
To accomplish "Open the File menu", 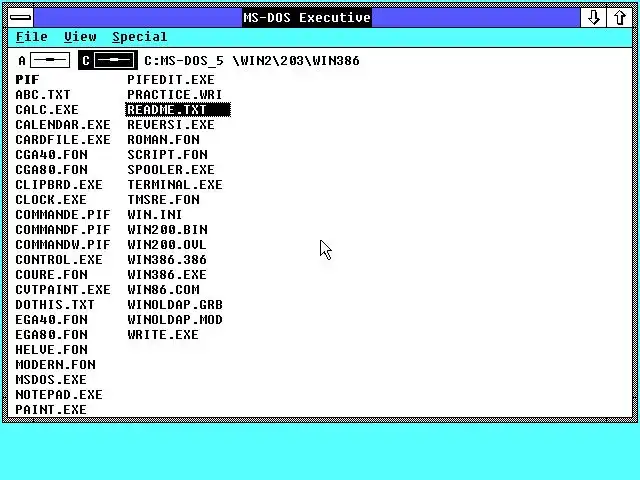I will (32, 37).
